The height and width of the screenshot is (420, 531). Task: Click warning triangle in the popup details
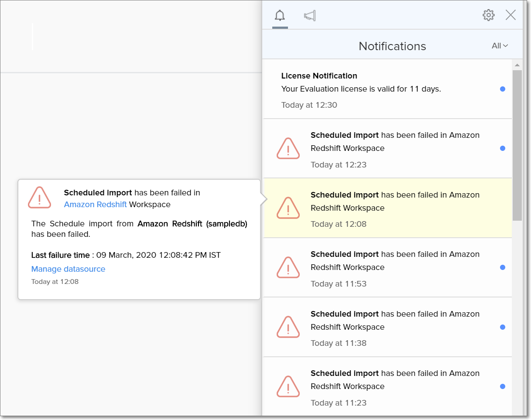point(40,198)
